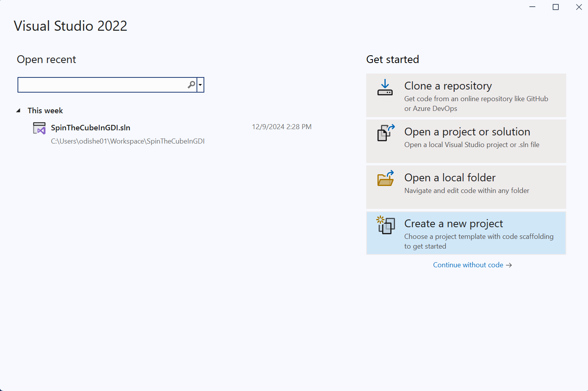
Task: Follow the Continue without code link
Action: (x=472, y=265)
